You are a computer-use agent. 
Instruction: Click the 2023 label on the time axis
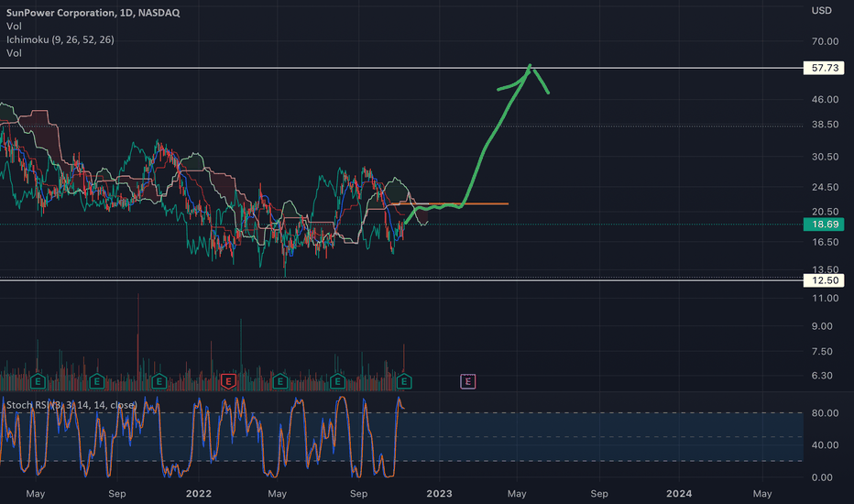pyautogui.click(x=439, y=494)
